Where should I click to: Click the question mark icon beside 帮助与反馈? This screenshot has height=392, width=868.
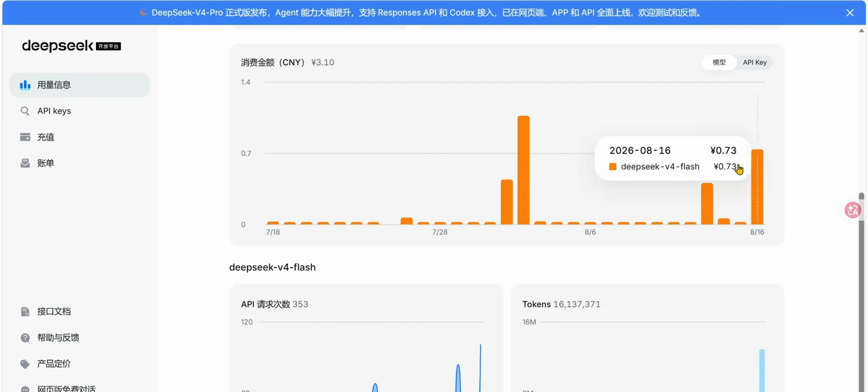click(x=25, y=338)
